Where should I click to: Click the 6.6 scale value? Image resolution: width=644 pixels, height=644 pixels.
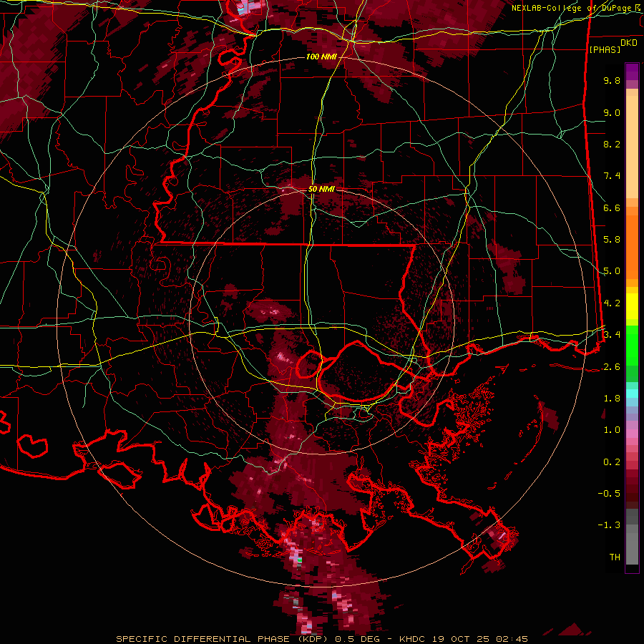[612, 208]
